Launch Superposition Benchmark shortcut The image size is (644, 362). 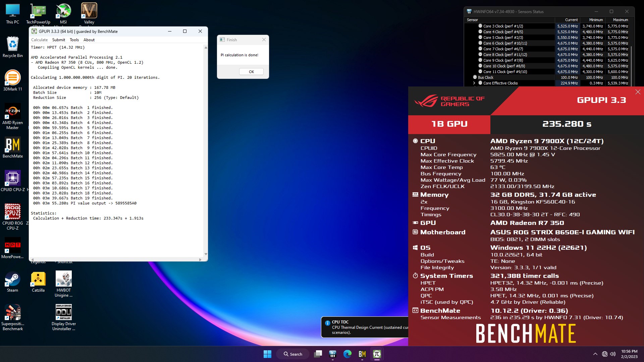click(12, 317)
